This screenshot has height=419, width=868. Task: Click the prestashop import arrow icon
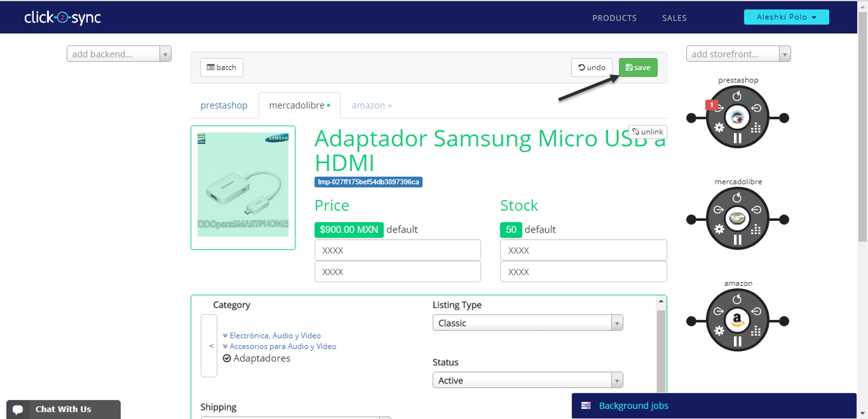click(x=756, y=108)
